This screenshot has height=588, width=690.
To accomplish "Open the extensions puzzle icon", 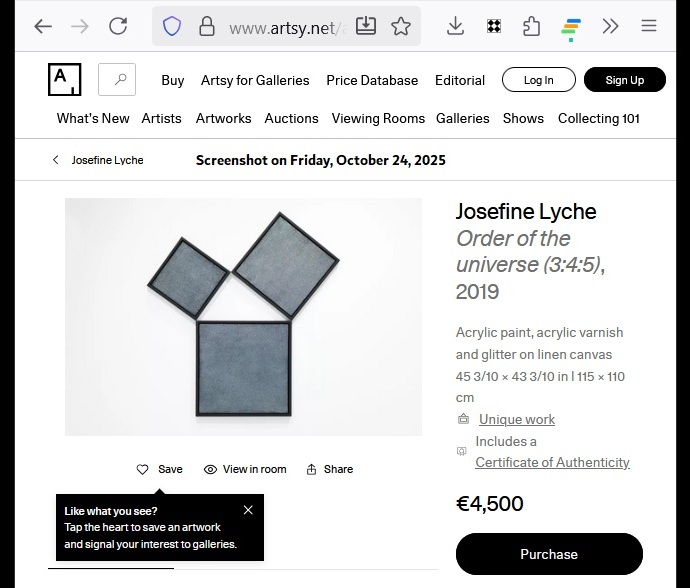I will (531, 26).
